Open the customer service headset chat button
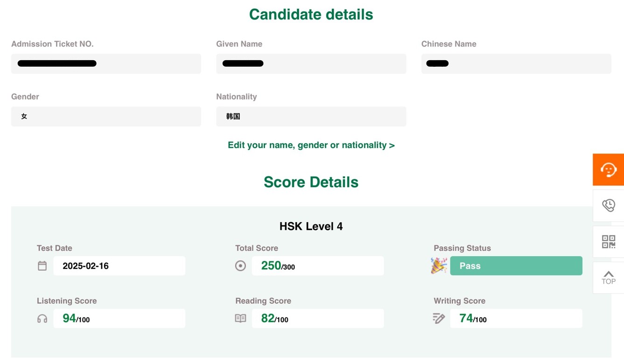This screenshot has width=624, height=364. click(x=608, y=169)
